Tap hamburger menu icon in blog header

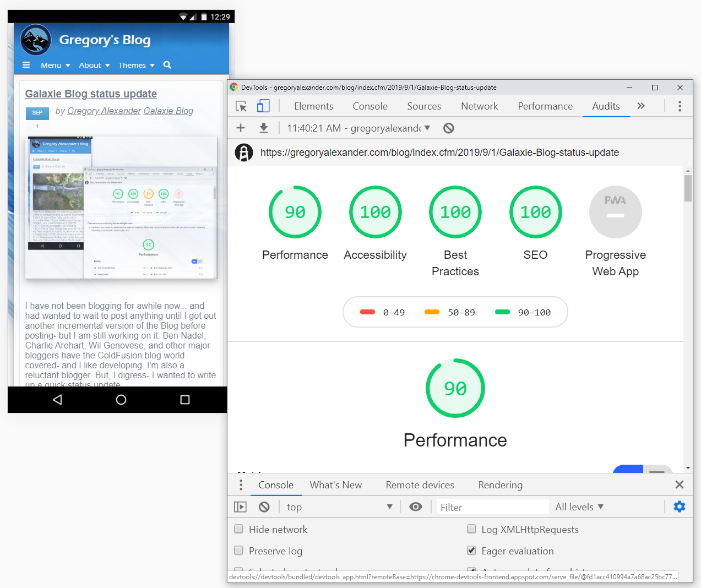26,65
